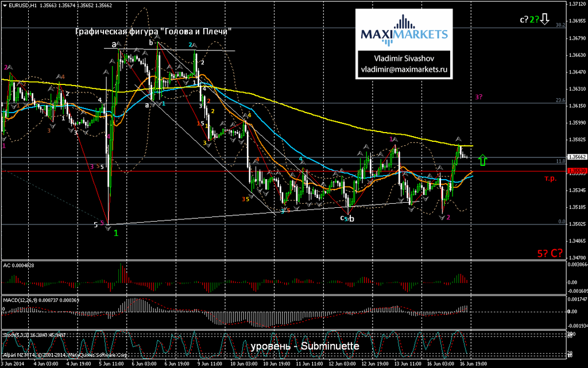
Task: Click the '13 Jun 11:00' time axis label
Action: point(408,364)
